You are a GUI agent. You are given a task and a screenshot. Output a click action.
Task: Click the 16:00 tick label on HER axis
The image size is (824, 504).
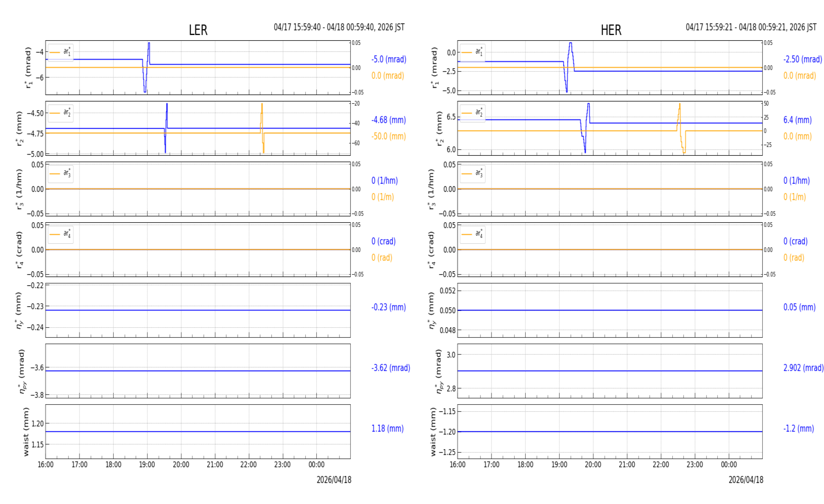point(458,465)
